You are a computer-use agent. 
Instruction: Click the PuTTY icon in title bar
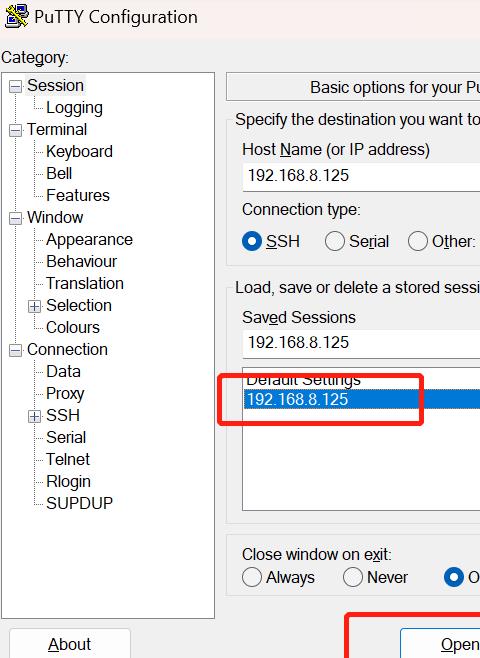coord(16,16)
